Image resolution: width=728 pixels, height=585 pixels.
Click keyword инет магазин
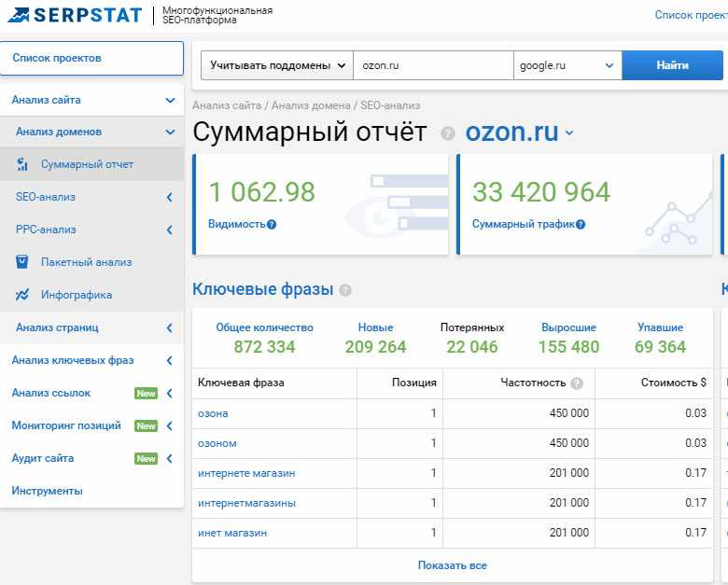(232, 533)
